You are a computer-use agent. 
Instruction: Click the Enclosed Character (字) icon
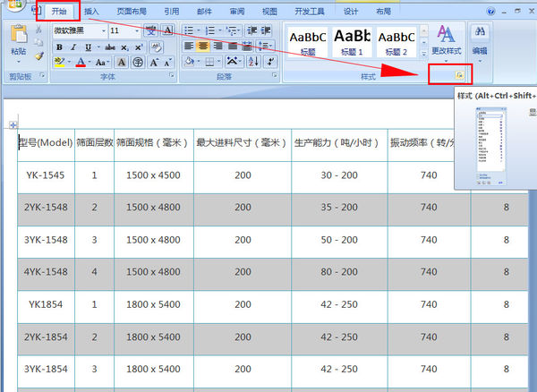(138, 63)
